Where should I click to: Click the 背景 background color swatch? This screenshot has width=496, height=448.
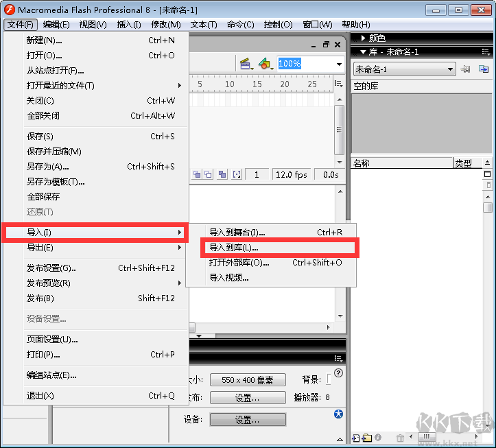[x=329, y=379]
